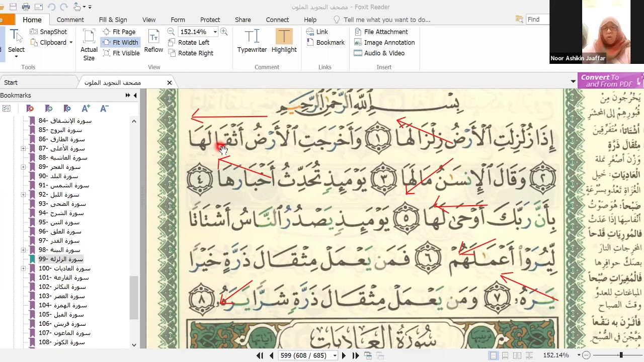Click the Link tool icon

click(317, 32)
